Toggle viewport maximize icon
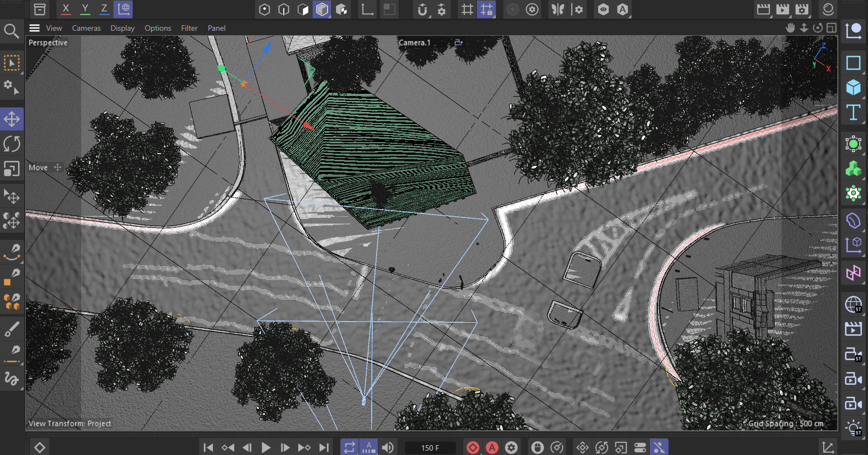Screen dimensions: 868x455 (x=831, y=27)
